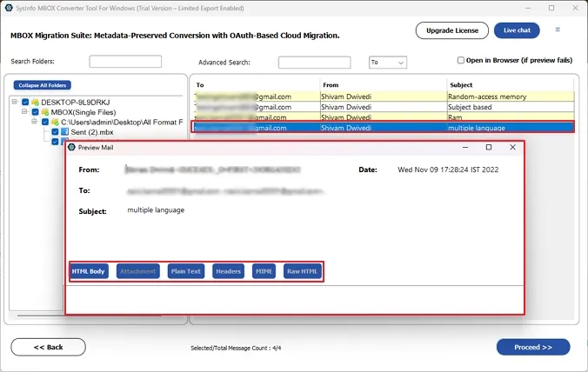Viewport: 588px width, 372px height.
Task: Select Sent (2).mbx in folder tree
Action: click(x=92, y=132)
